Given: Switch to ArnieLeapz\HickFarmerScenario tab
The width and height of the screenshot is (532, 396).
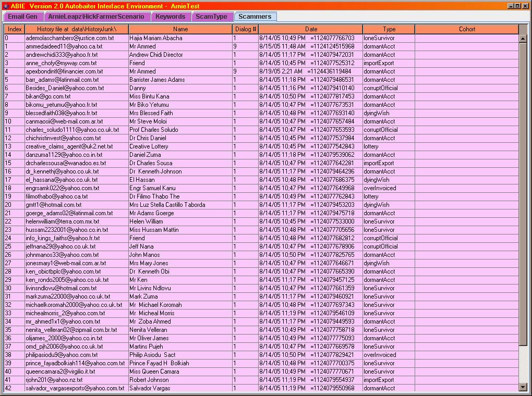Looking at the screenshot, I should click(x=96, y=17).
